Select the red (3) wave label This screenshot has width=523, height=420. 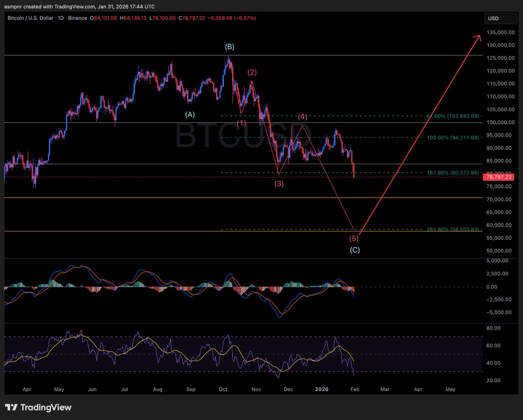279,184
